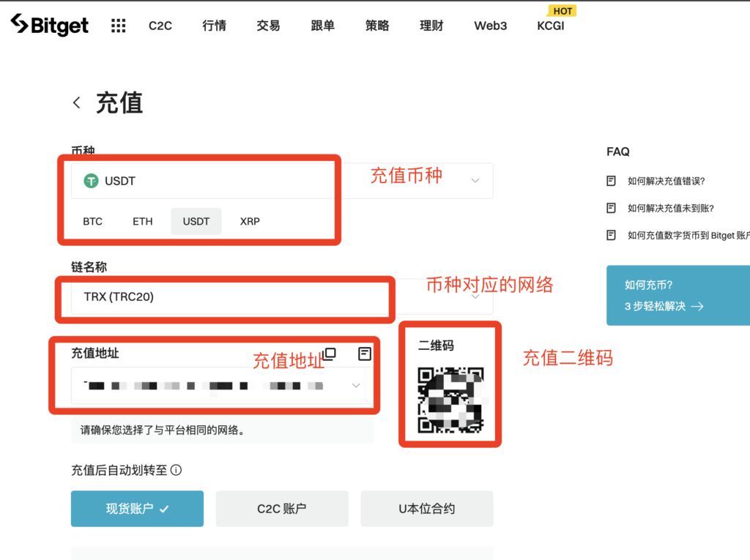Image resolution: width=750 pixels, height=560 pixels.
Task: Click the document icon beside 如何解决充值错误
Action: point(611,181)
